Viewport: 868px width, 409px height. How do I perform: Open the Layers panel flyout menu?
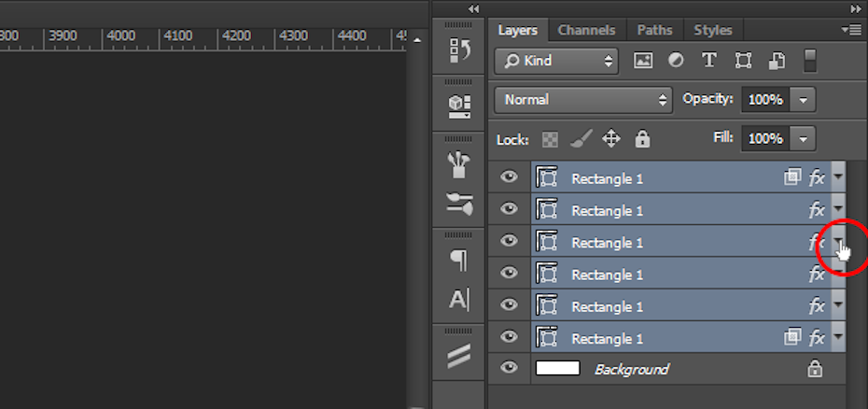click(x=851, y=30)
